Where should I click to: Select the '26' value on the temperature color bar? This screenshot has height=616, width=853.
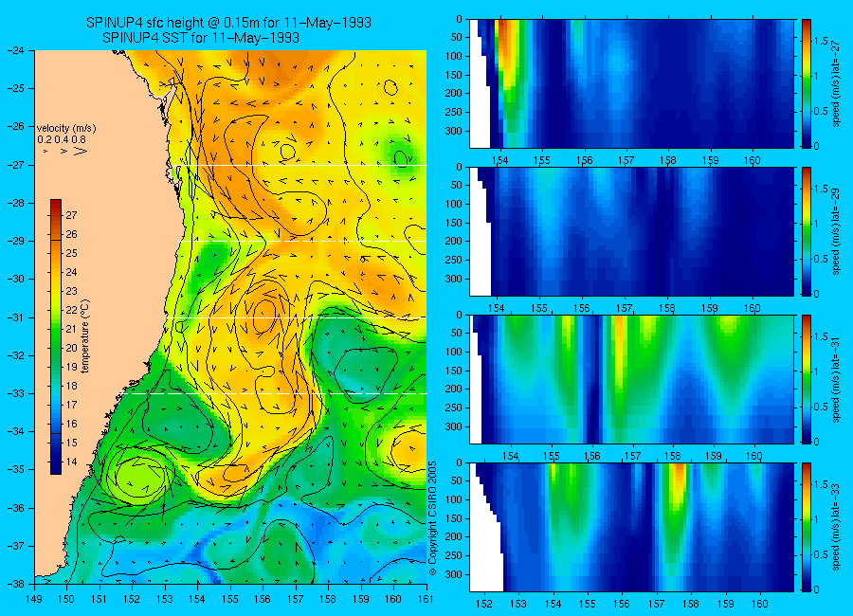(x=72, y=234)
